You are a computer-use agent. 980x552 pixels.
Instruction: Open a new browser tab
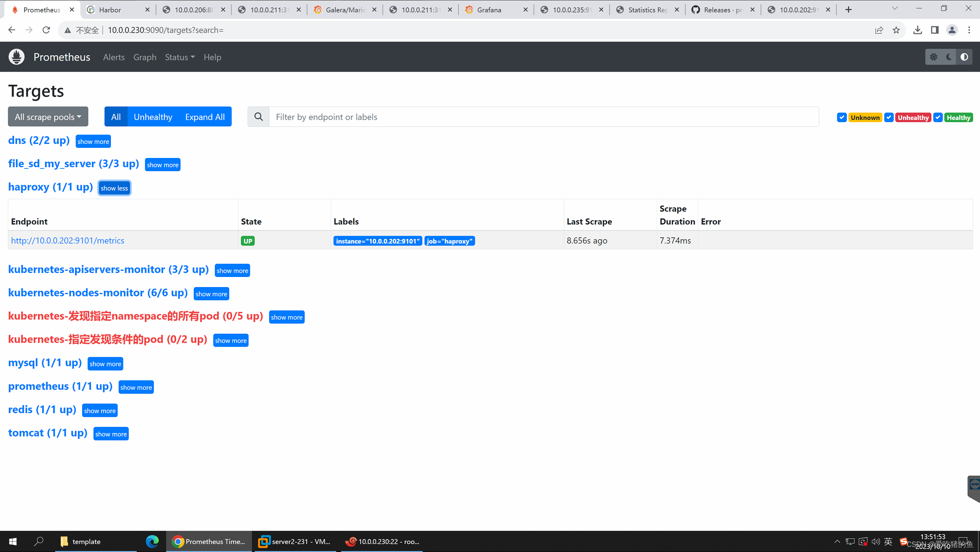pos(848,10)
